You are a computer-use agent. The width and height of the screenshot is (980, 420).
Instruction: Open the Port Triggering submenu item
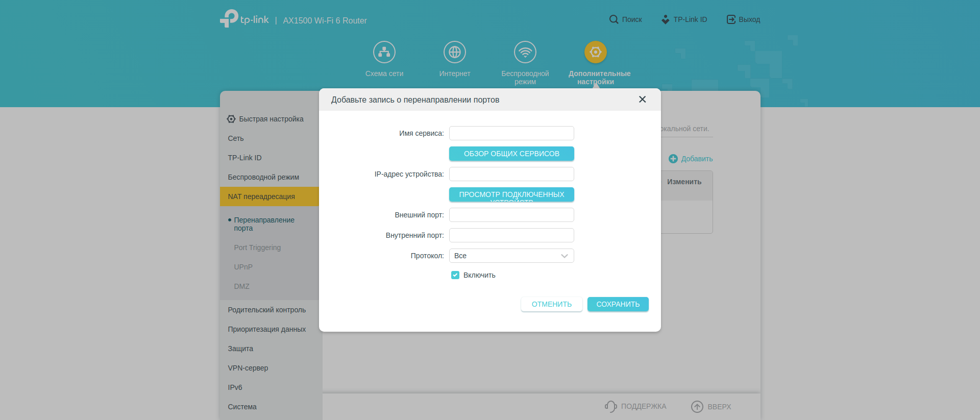click(257, 248)
